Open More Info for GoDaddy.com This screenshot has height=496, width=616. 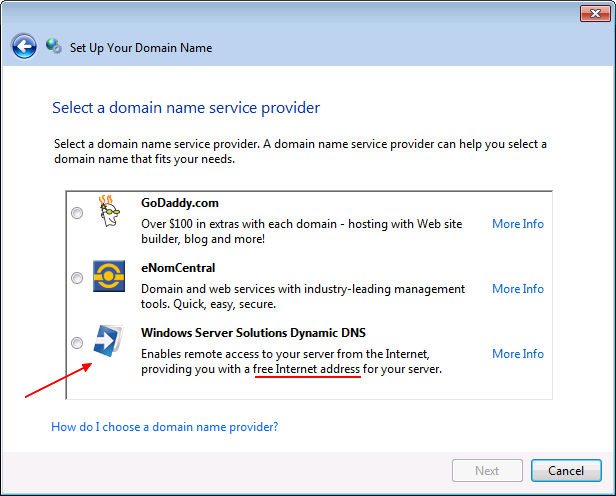tap(517, 224)
